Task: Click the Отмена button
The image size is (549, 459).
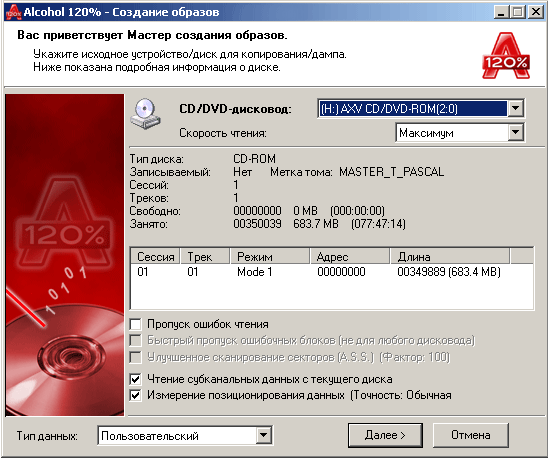Action: (x=471, y=435)
